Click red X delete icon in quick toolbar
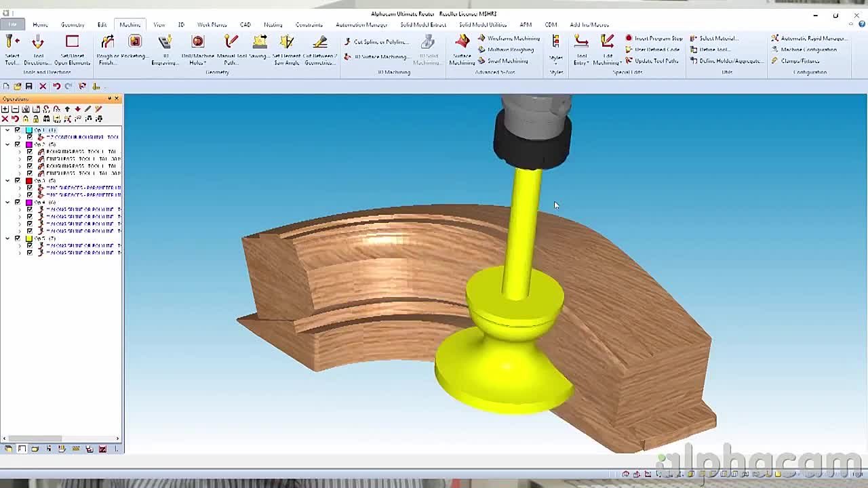This screenshot has width=868, height=488. [43, 86]
